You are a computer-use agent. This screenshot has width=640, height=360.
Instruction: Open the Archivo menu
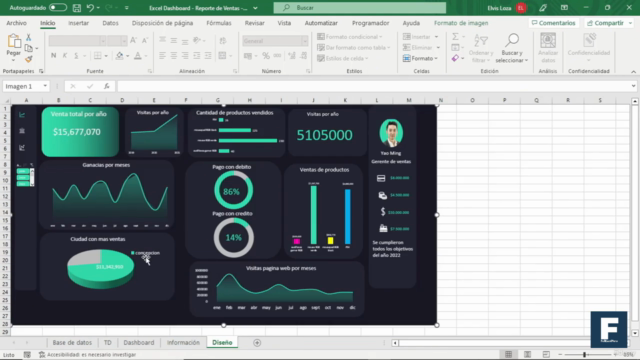coord(16,23)
